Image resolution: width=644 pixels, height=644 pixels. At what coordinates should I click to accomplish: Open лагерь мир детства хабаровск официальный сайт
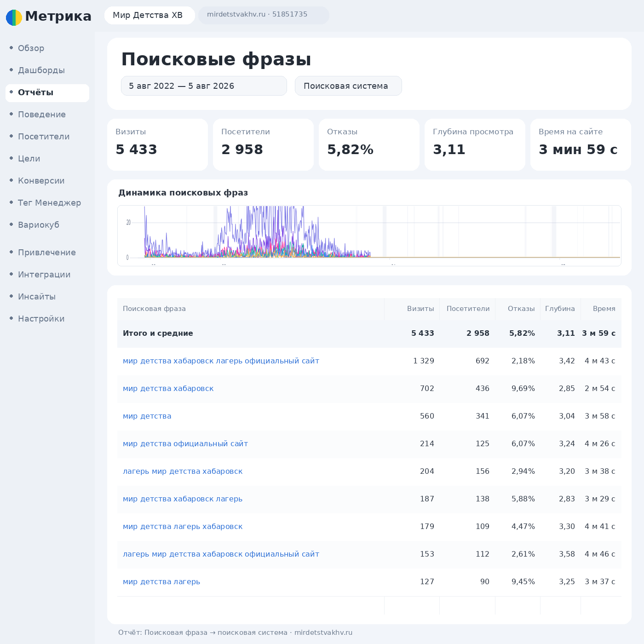coord(221,554)
